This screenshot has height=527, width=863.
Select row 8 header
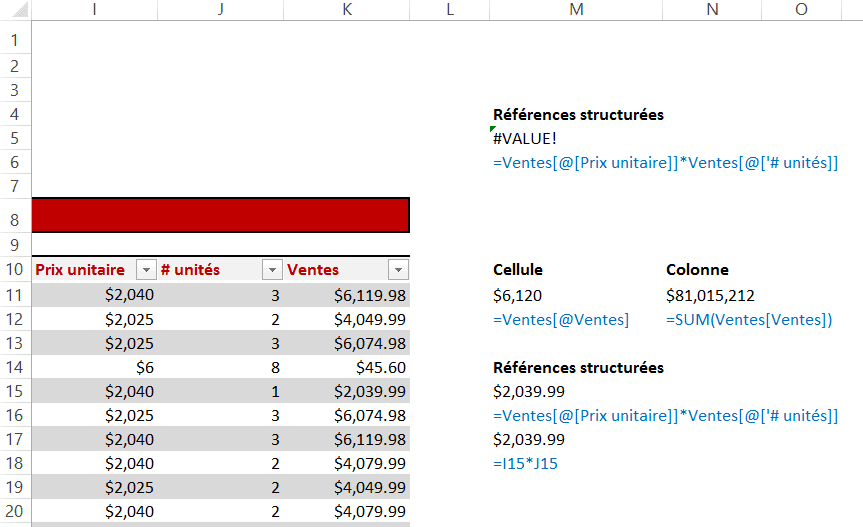15,219
